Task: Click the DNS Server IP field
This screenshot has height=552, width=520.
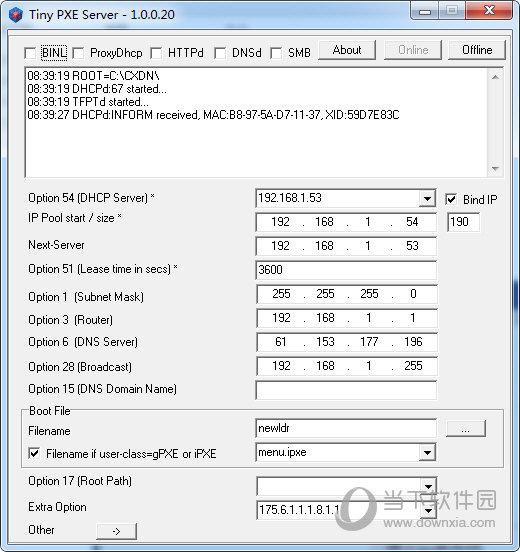Action: (x=347, y=342)
